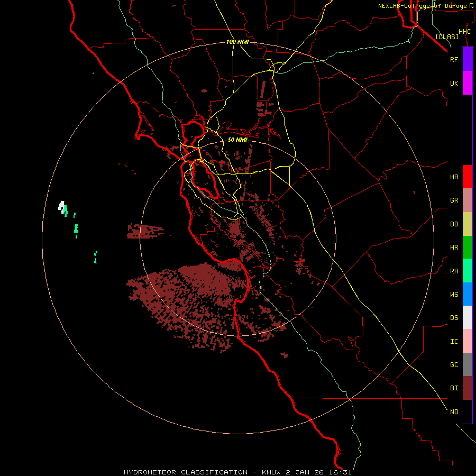Select the "GR" legend label
Screen dimensions: 476x476
pyautogui.click(x=454, y=200)
